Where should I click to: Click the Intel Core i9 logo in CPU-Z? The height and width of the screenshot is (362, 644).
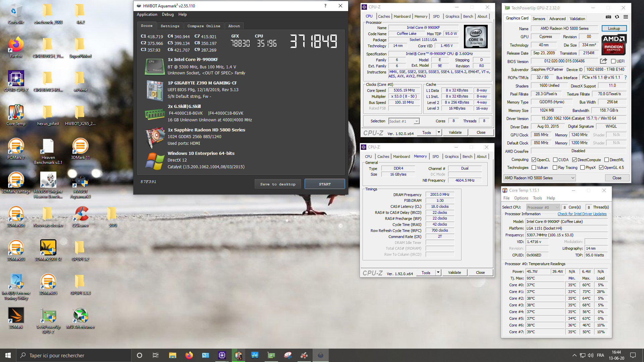(x=476, y=37)
